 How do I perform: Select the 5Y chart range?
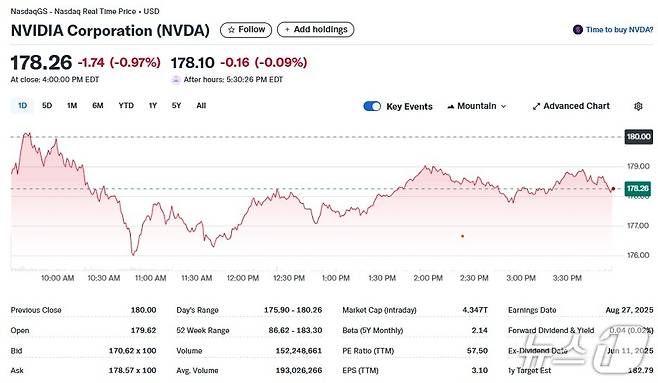point(176,106)
